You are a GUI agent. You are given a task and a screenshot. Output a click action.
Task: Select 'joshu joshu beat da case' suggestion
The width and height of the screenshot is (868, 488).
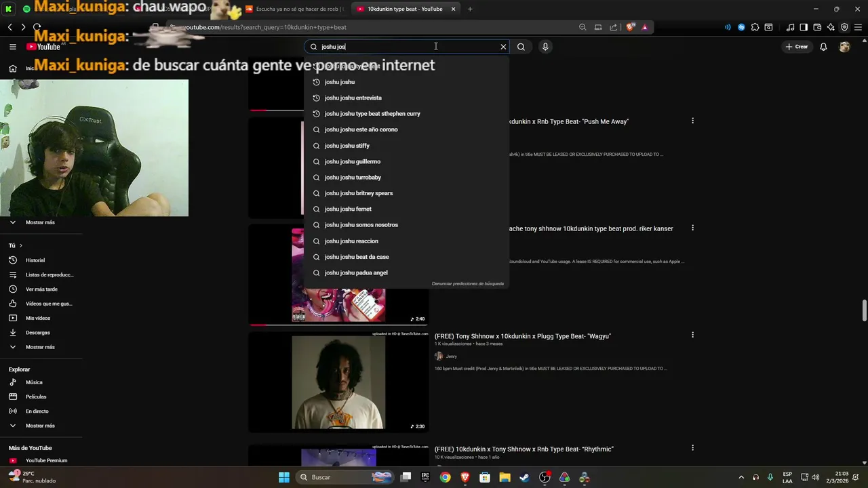click(406, 257)
